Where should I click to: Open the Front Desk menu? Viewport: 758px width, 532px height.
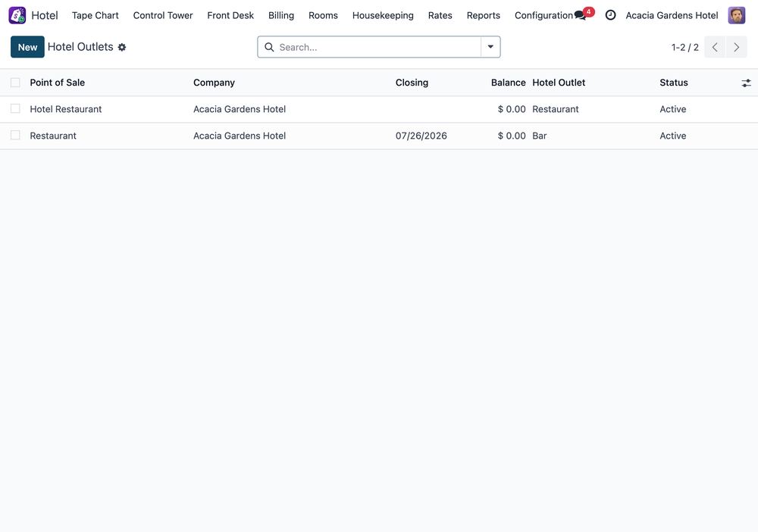(230, 15)
